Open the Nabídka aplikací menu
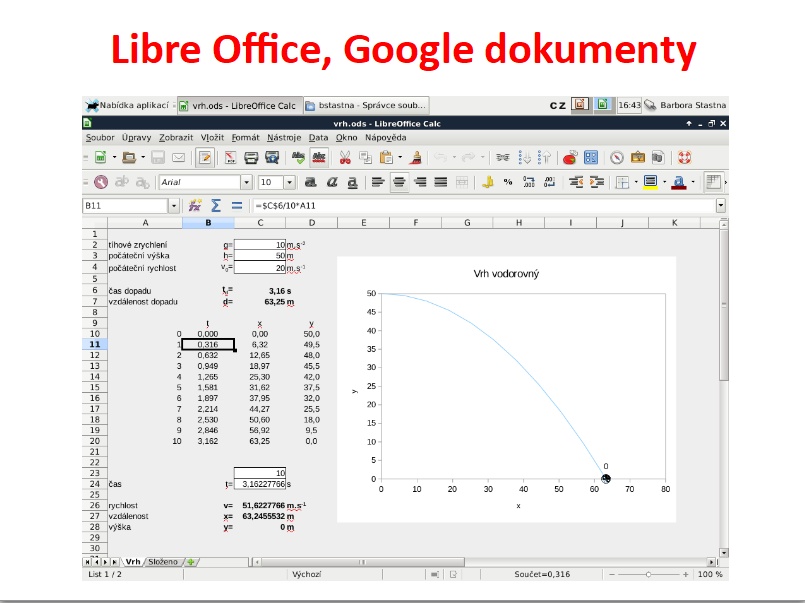 (128, 105)
